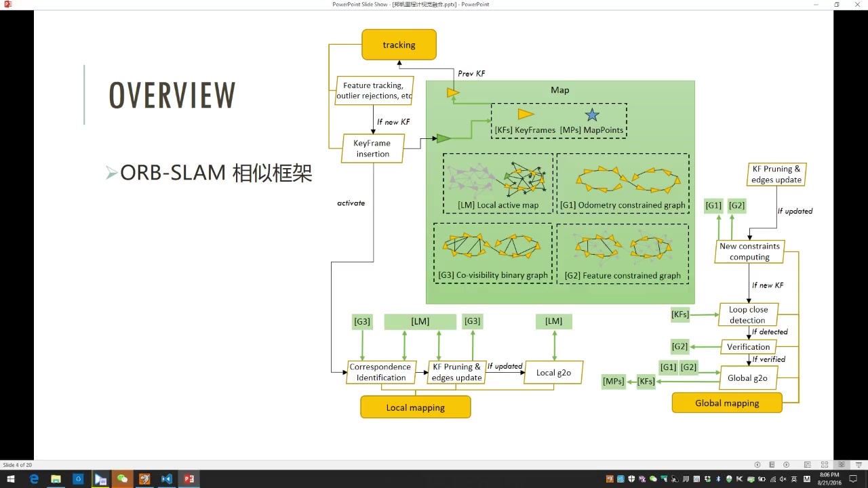The width and height of the screenshot is (868, 488).
Task: Open the slide menu icon in status bar
Action: [x=772, y=465]
